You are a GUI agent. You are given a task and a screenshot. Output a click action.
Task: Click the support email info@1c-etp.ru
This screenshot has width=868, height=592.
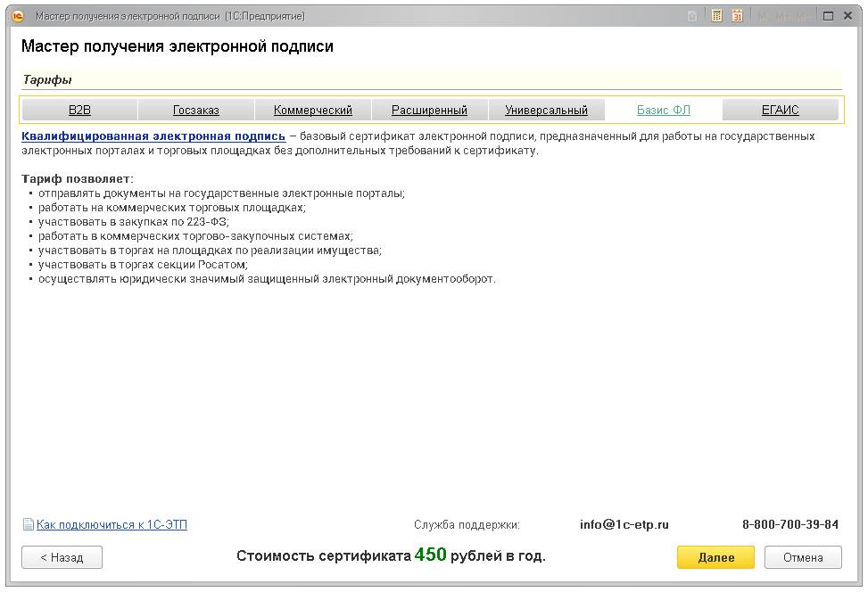[x=624, y=524]
